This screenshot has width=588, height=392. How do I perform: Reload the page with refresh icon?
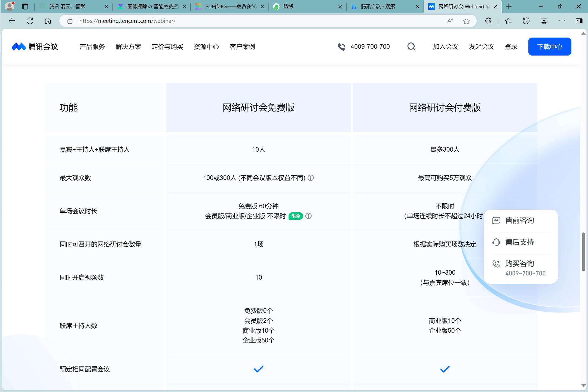point(30,21)
